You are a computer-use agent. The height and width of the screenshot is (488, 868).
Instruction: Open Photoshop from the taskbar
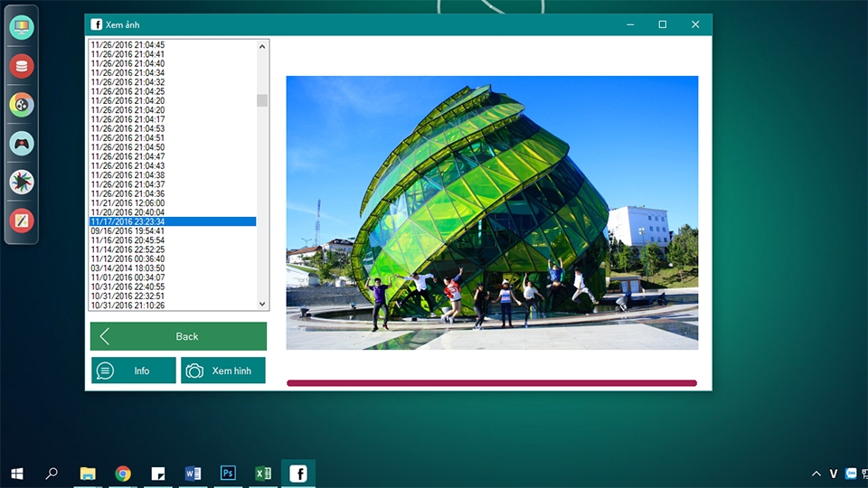tap(228, 474)
